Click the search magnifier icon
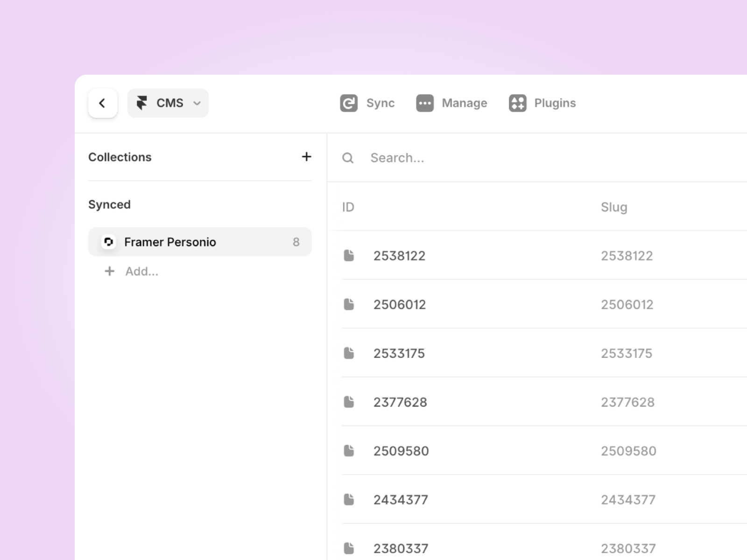747x560 pixels. 347,158
